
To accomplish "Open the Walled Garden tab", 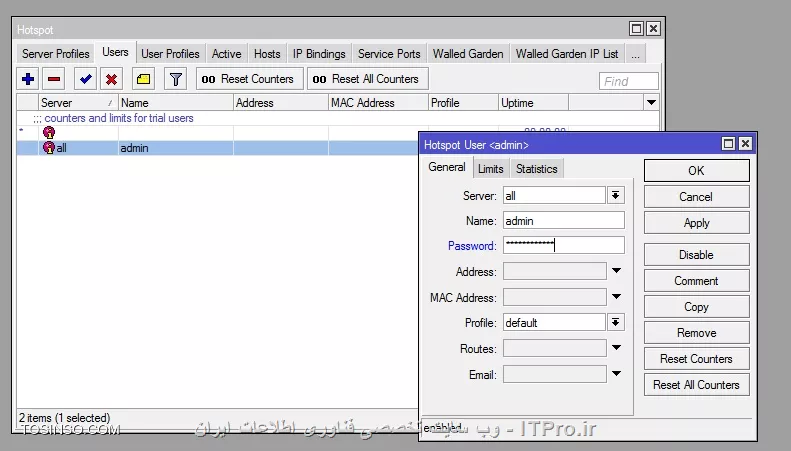I will pyautogui.click(x=468, y=53).
